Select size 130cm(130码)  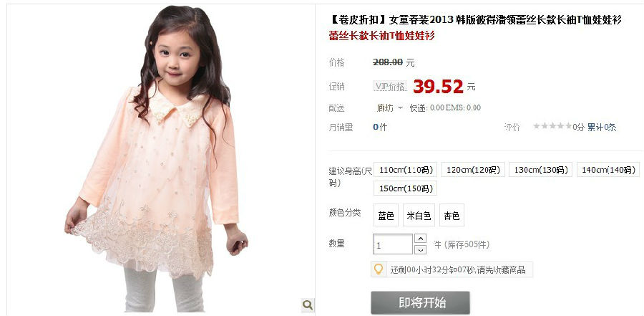click(x=540, y=170)
